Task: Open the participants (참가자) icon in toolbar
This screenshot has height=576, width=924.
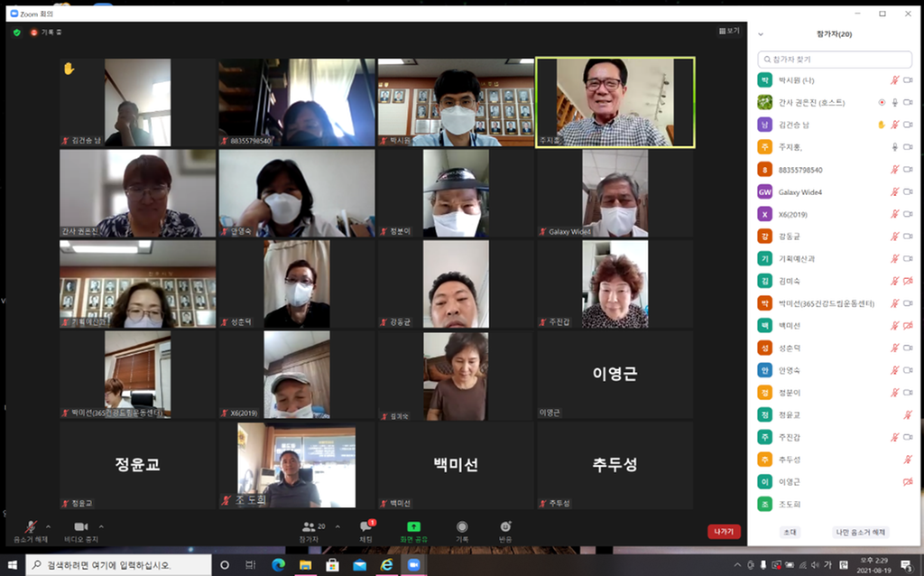Action: pos(310,527)
